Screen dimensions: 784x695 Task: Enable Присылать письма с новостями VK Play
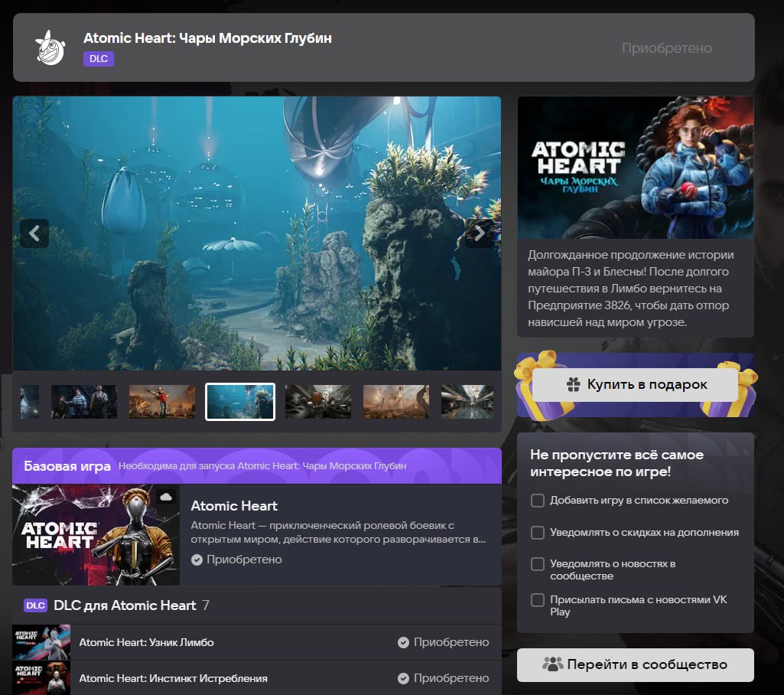coord(538,600)
